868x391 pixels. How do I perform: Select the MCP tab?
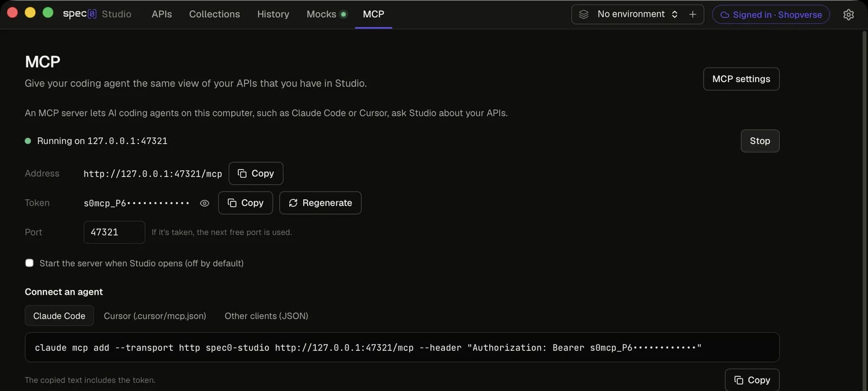[373, 14]
